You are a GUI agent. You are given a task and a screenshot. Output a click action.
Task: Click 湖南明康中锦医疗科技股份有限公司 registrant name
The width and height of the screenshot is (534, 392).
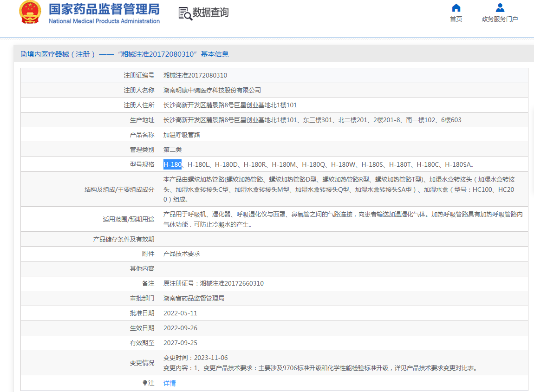[212, 90]
